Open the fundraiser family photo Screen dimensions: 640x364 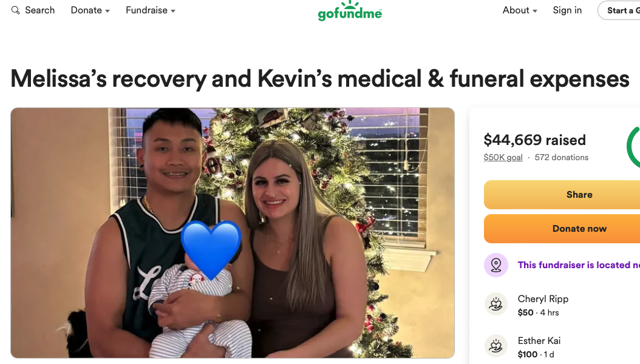tap(232, 233)
